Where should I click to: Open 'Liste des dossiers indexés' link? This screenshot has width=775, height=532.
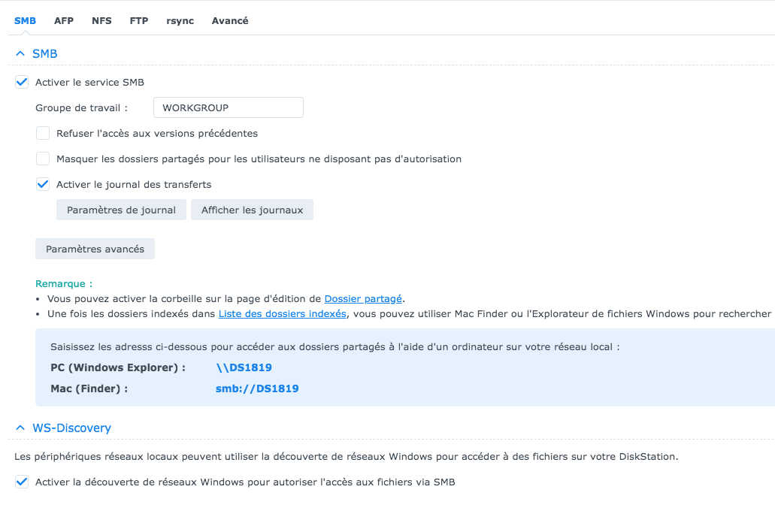click(x=282, y=314)
